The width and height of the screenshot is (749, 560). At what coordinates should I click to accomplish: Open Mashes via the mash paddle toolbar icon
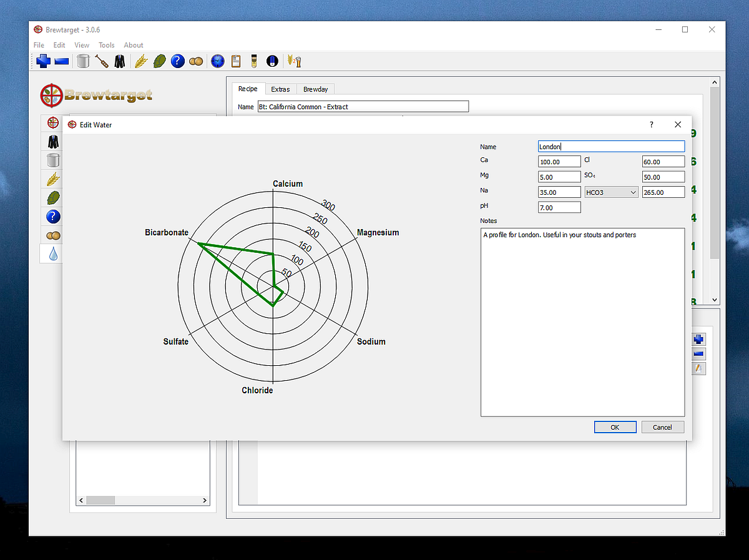(101, 61)
